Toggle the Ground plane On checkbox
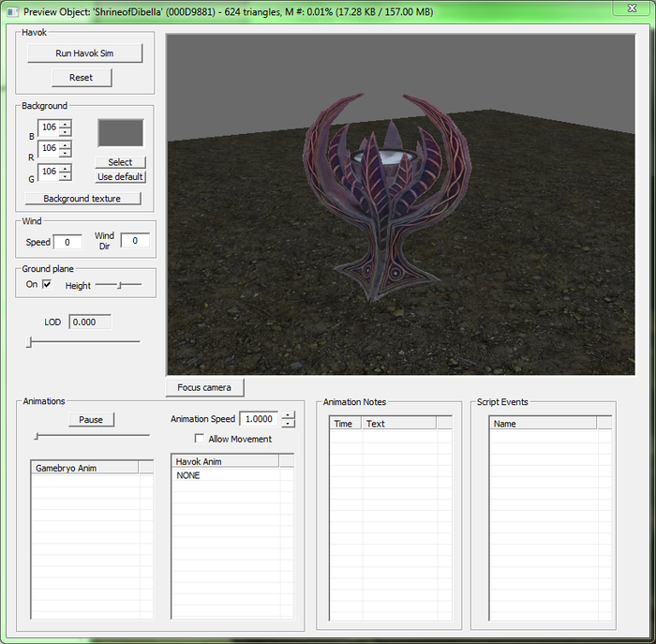Viewport: 656px width, 644px height. point(47,285)
